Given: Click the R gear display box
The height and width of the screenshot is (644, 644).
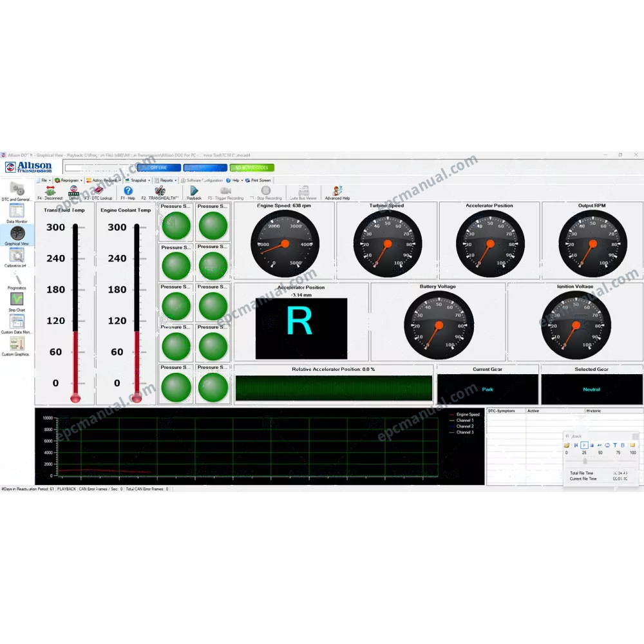Looking at the screenshot, I should point(301,328).
